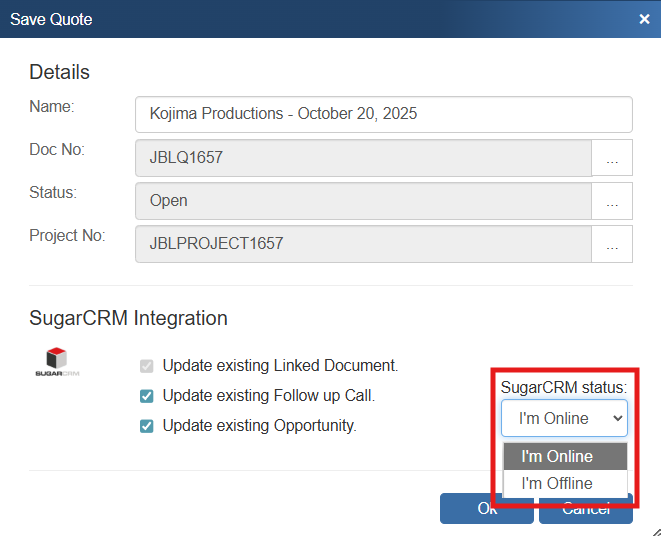Close the Save Quote dialog

click(645, 19)
